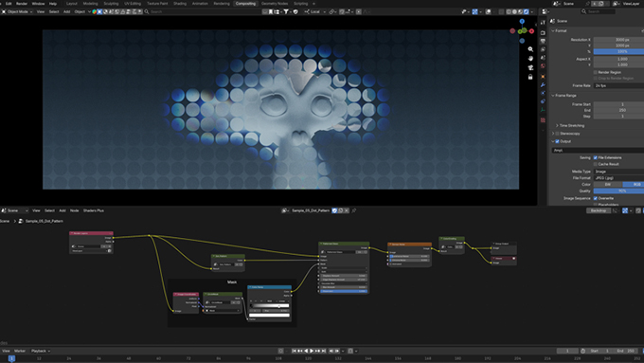
Task: Open the orange Object properties tab
Action: (543, 77)
